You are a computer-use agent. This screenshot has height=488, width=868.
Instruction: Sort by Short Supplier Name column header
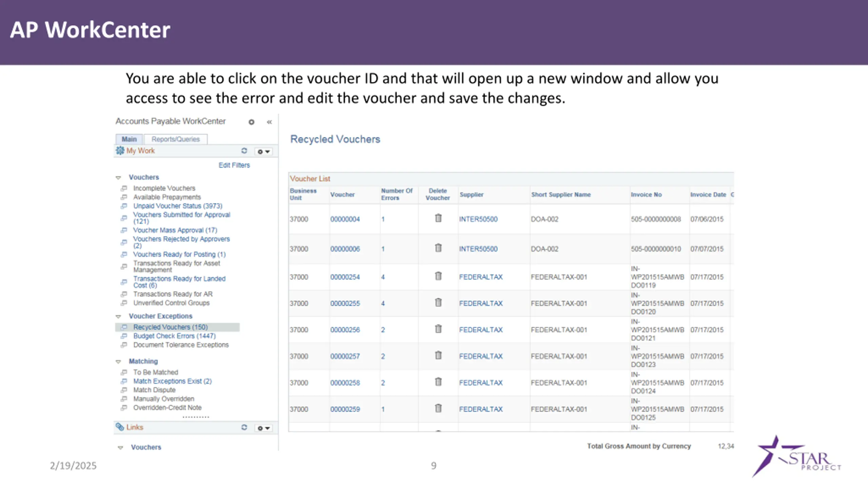point(561,195)
